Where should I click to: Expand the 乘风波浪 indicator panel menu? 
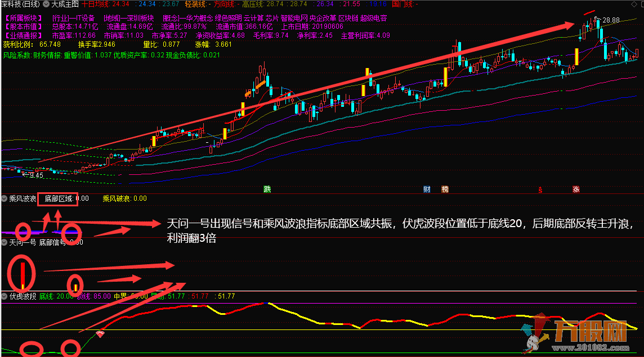[5, 198]
